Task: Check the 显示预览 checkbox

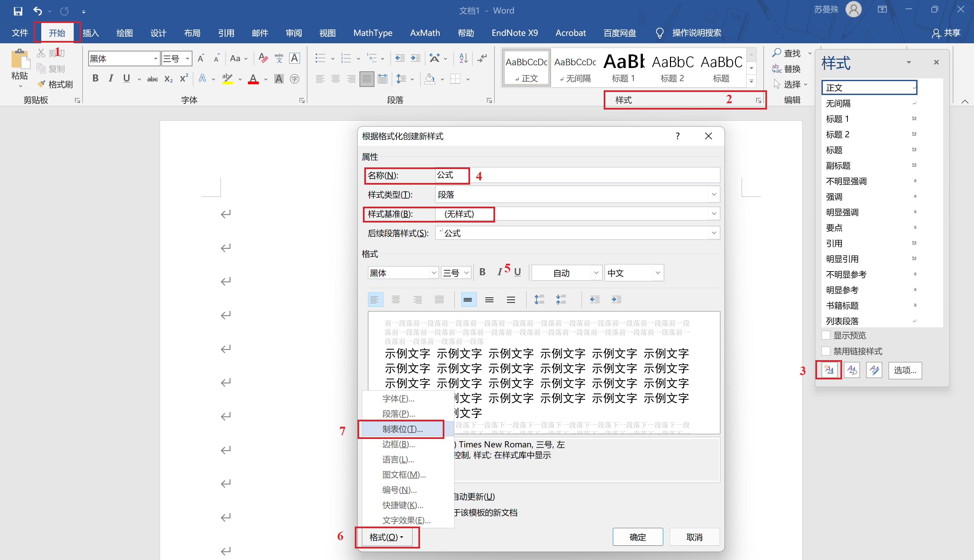Action: 826,335
